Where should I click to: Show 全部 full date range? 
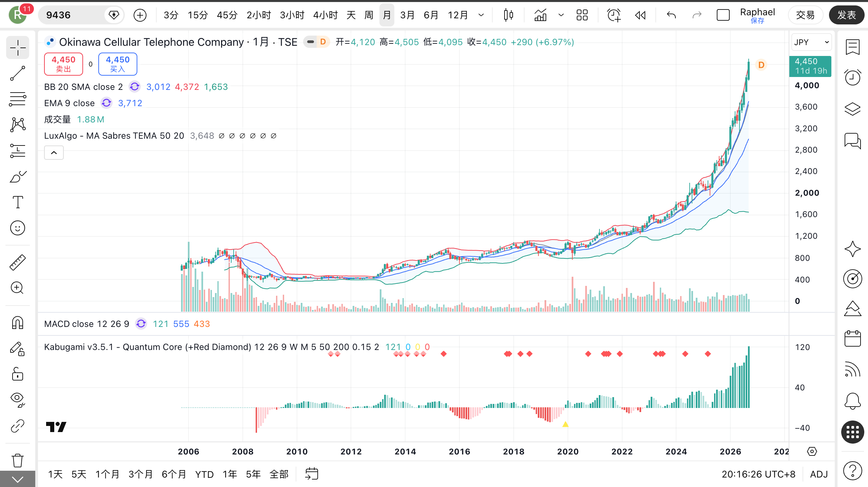[x=279, y=474]
